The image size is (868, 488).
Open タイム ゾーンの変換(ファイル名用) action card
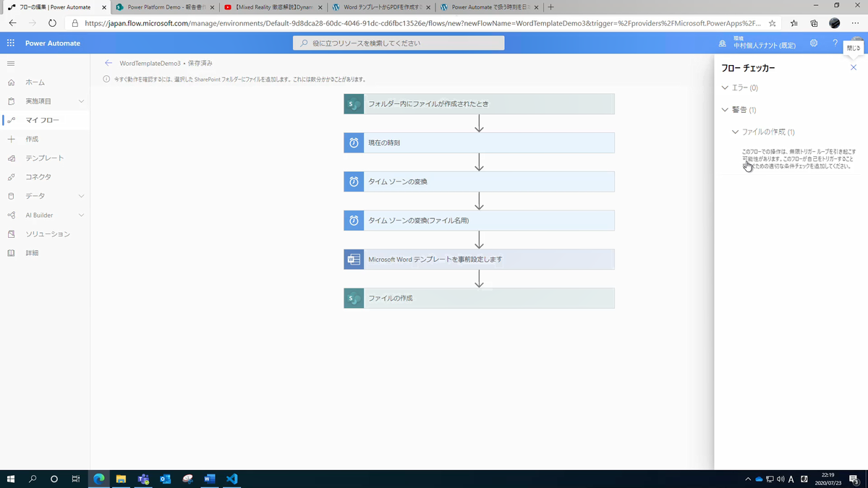(479, 221)
